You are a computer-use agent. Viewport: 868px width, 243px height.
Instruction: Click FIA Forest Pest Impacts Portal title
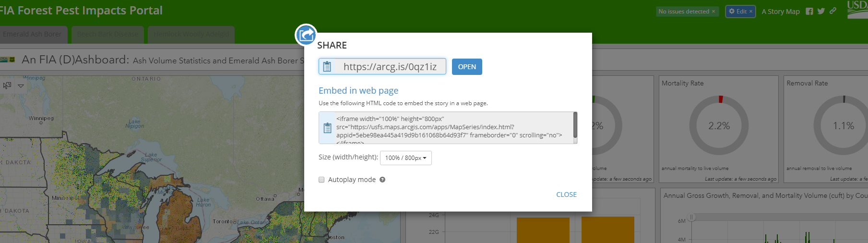pos(81,11)
